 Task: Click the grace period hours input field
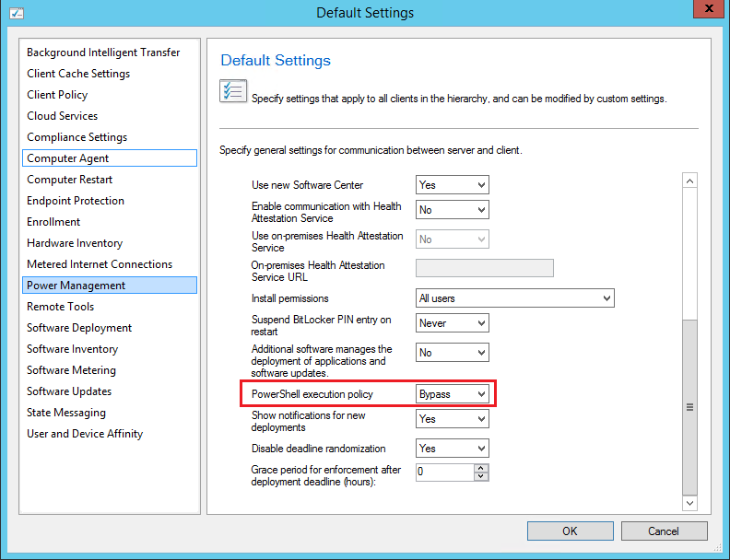[444, 472]
